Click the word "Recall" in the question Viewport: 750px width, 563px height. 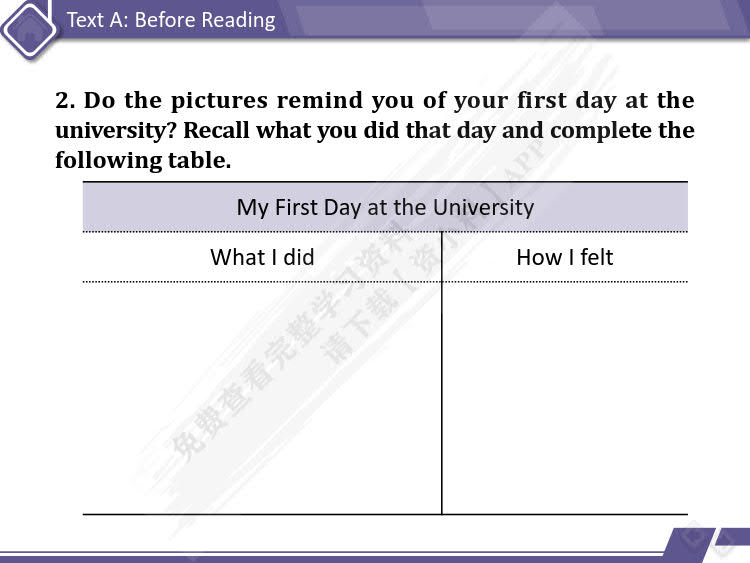(216, 131)
